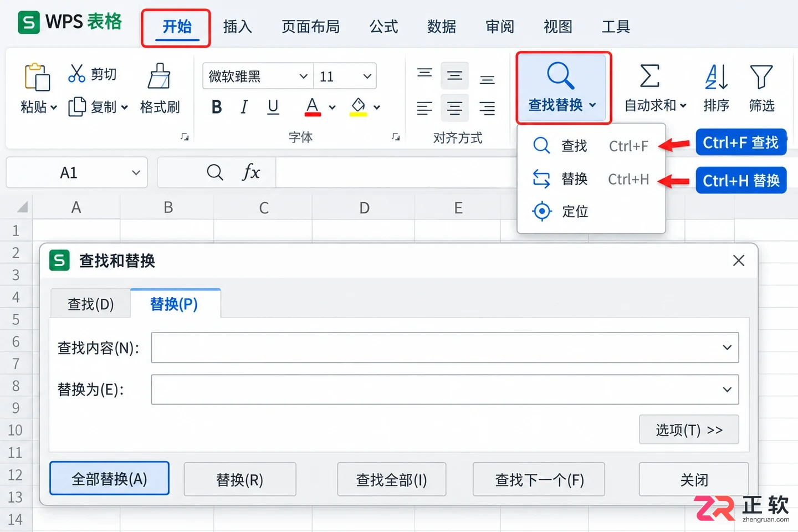Set top-left horizontal align left icon in bottom row
Image resolution: width=798 pixels, height=532 pixels.
(424, 108)
